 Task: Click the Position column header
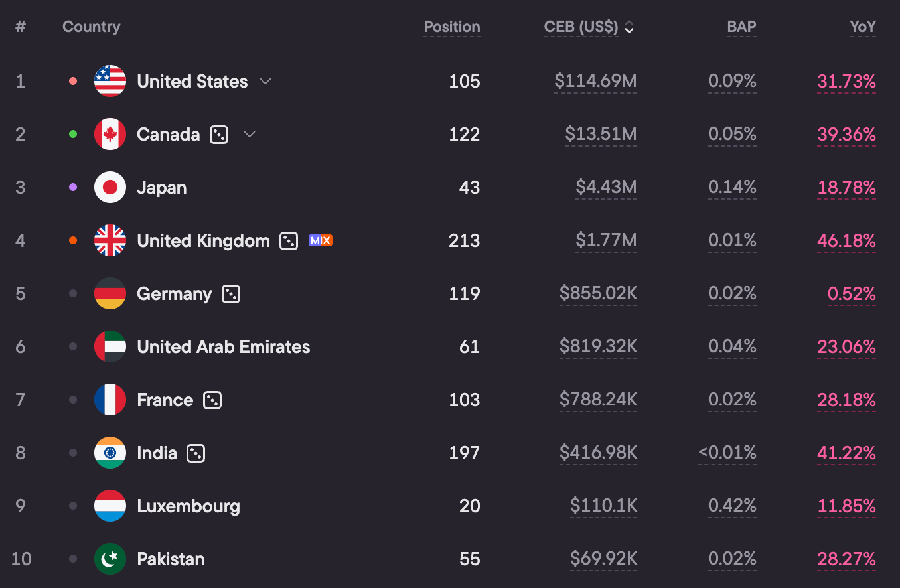point(452,27)
